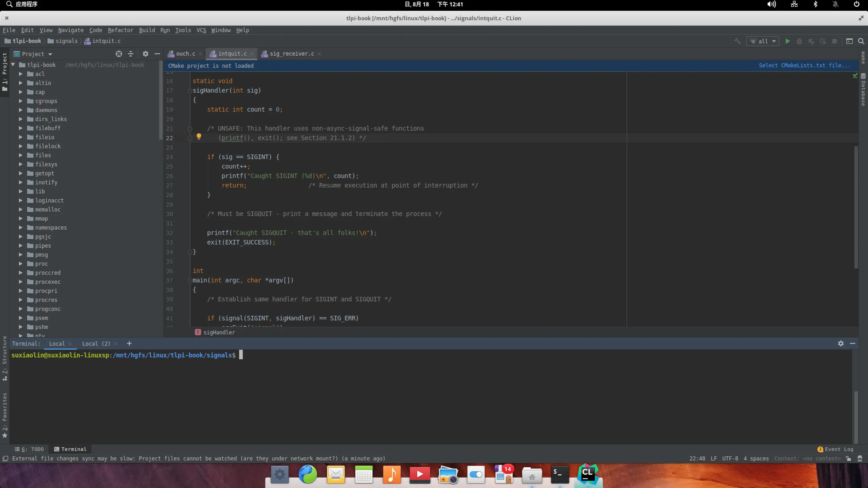The width and height of the screenshot is (868, 488).
Task: Click Select CMakeLists.txt file link
Action: [x=804, y=66]
